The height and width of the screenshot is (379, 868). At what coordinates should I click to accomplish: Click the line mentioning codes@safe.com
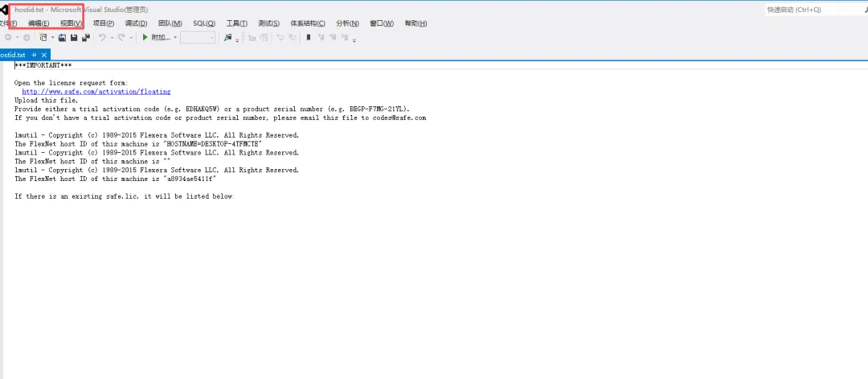(x=220, y=118)
